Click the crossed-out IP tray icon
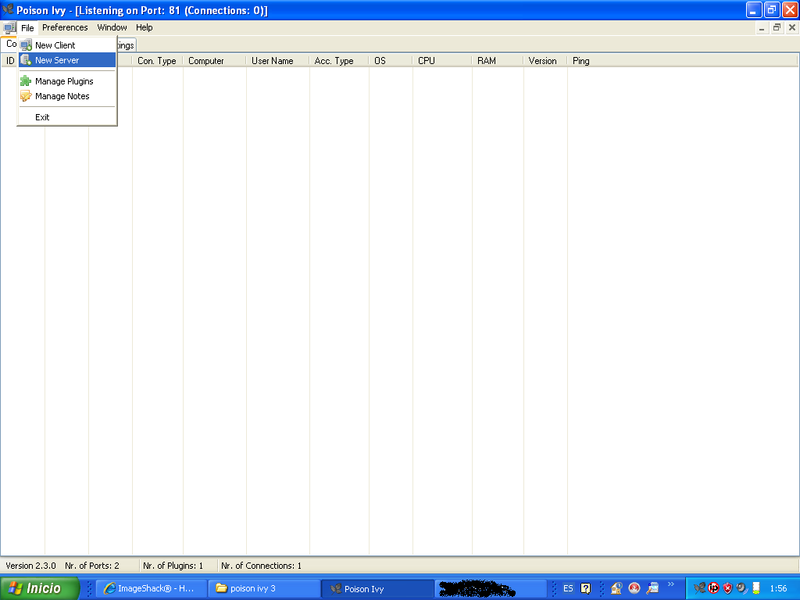This screenshot has height=600, width=800. [714, 588]
